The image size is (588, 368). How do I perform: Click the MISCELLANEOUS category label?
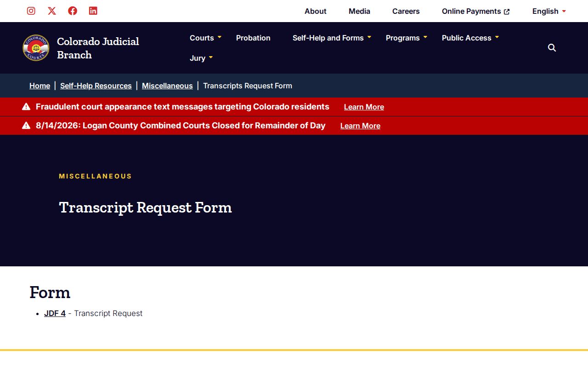[96, 176]
